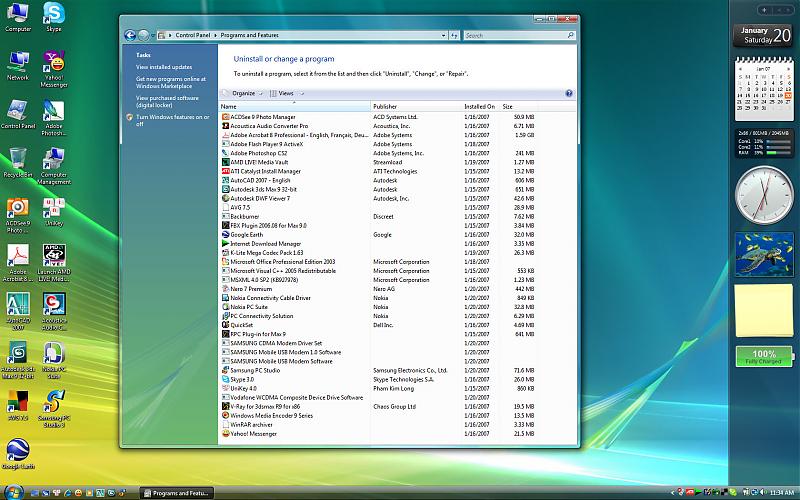The height and width of the screenshot is (500, 800).
Task: Sort list by Installed On column
Action: [479, 106]
